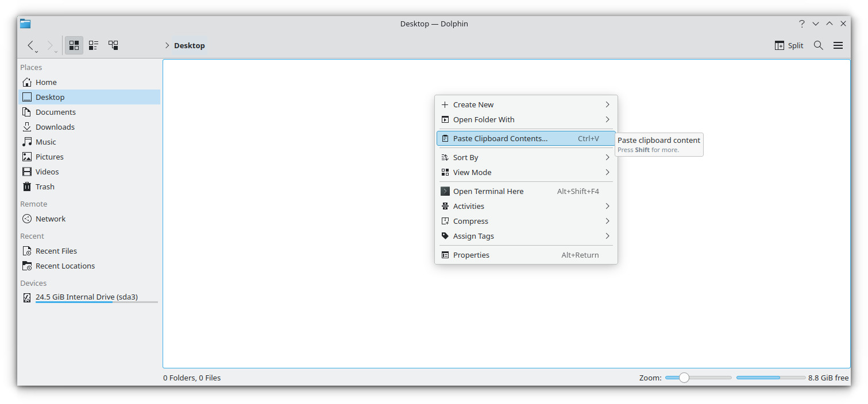Open the Music folder from Places

pyautogui.click(x=45, y=142)
